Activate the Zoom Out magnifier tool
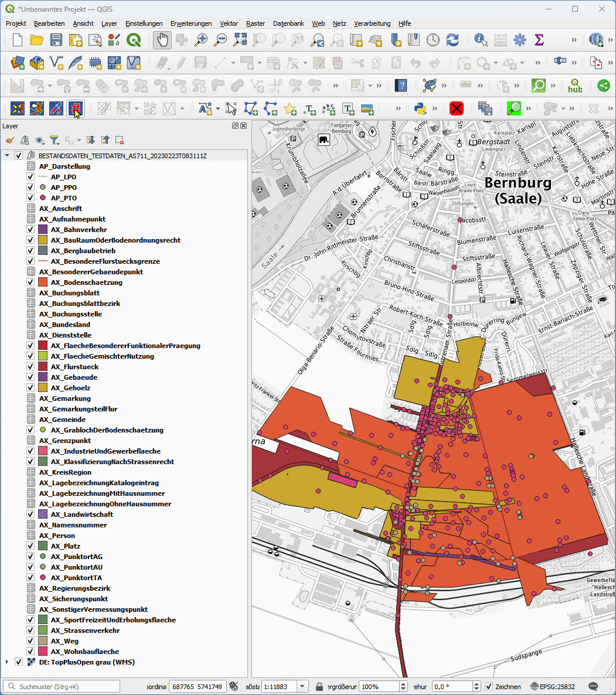This screenshot has width=616, height=695. tap(220, 40)
